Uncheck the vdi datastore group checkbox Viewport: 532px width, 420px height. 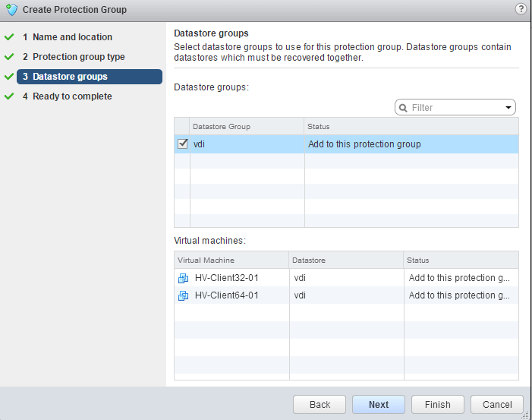click(182, 144)
